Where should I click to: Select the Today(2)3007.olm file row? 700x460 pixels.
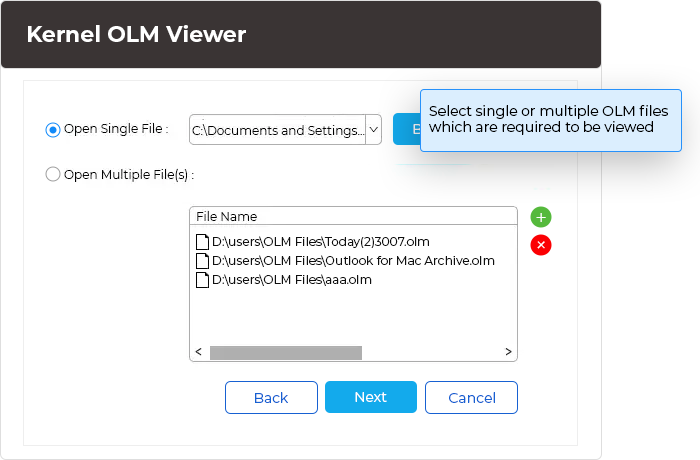coord(312,242)
